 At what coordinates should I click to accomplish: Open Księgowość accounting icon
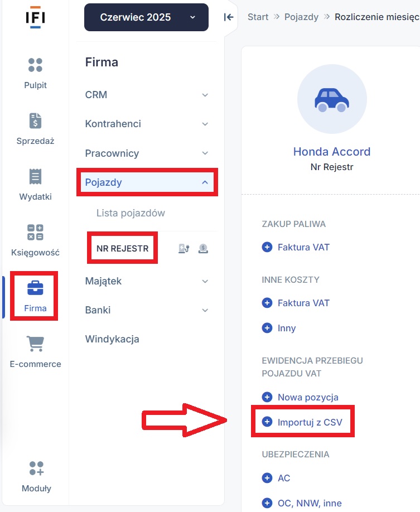(x=35, y=232)
